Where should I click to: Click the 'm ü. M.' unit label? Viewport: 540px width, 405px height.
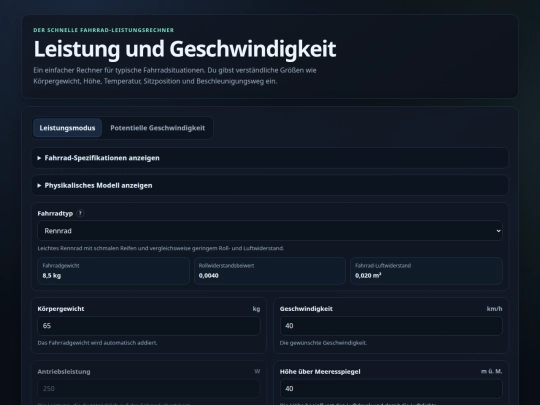click(491, 372)
